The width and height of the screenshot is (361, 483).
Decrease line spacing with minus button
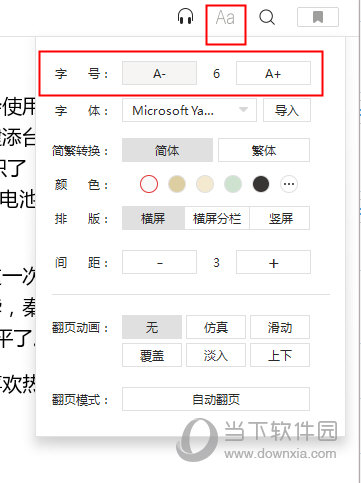click(x=159, y=262)
